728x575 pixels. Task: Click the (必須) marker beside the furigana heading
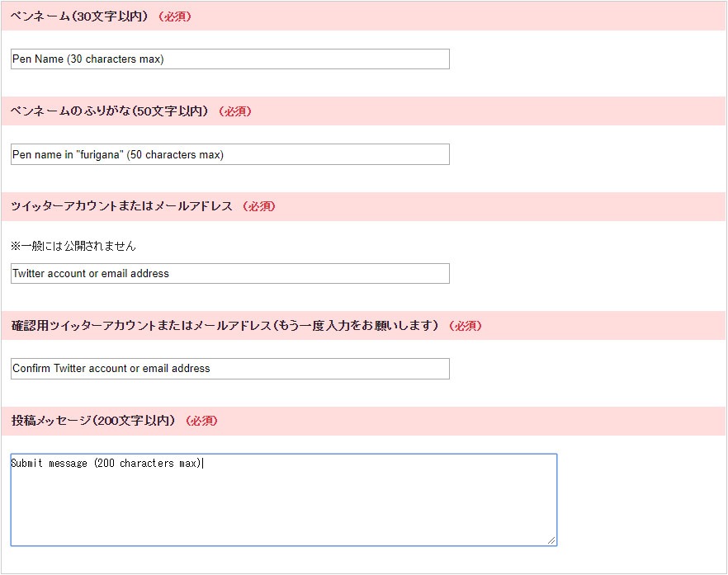click(x=234, y=111)
